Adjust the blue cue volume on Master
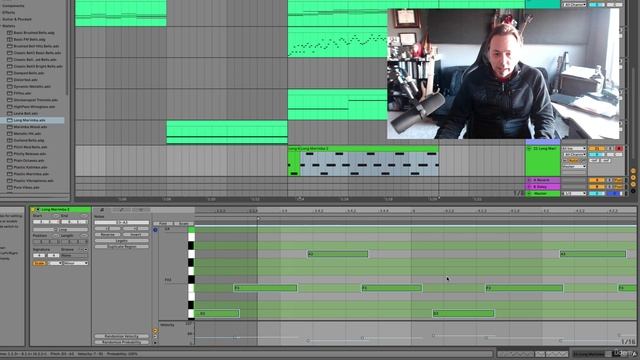This screenshot has width=640, height=360. click(614, 193)
